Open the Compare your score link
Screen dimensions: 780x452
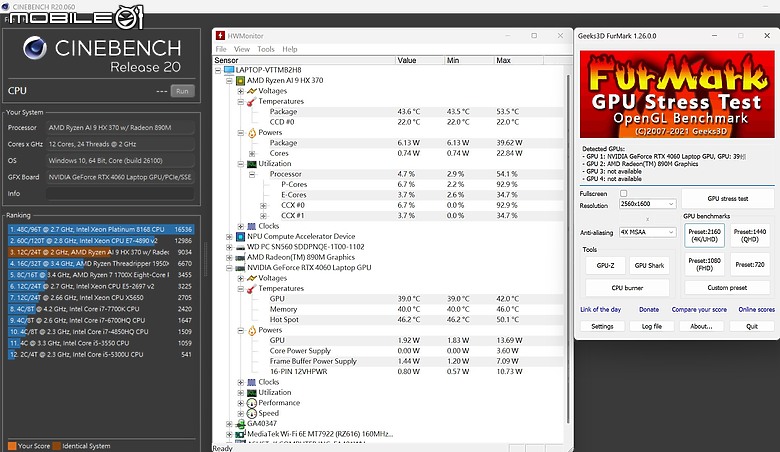pos(699,309)
